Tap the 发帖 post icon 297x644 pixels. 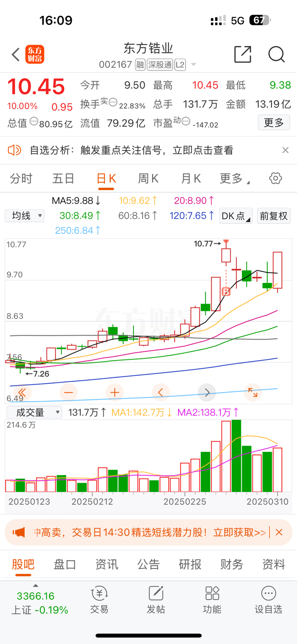[x=156, y=600]
